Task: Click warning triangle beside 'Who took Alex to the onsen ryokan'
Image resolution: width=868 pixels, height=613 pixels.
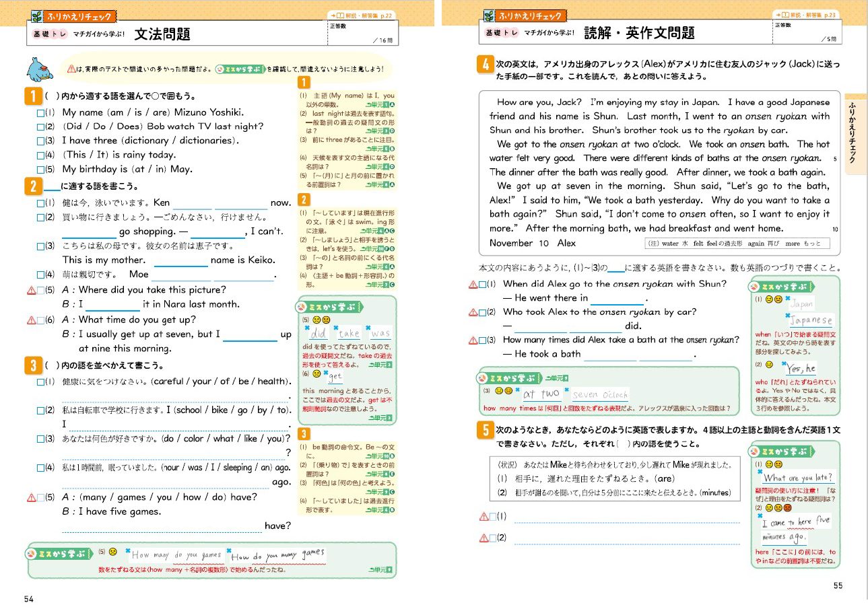Action: tap(473, 312)
